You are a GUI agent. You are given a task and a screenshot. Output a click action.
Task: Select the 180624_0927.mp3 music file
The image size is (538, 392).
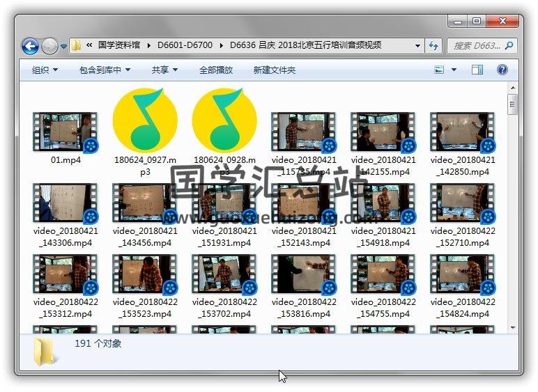point(145,120)
